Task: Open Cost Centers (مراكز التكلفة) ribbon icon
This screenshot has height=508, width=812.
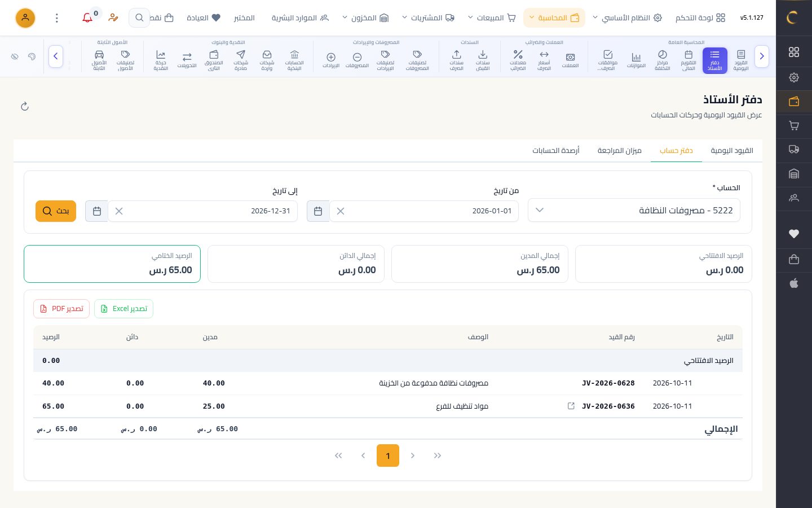Action: click(662, 60)
